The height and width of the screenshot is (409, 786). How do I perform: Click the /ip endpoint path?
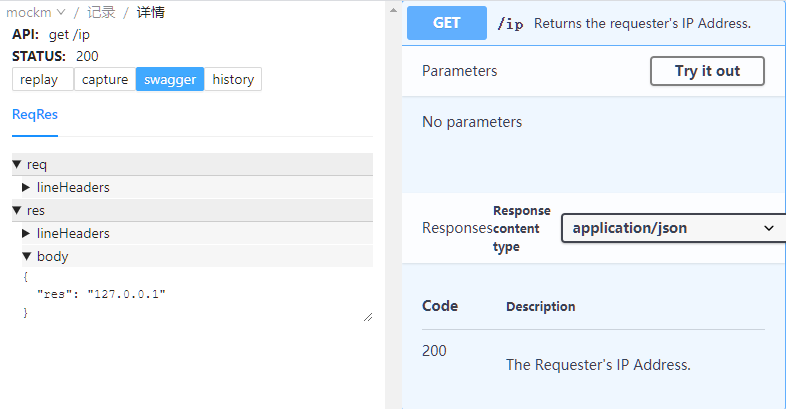point(510,24)
